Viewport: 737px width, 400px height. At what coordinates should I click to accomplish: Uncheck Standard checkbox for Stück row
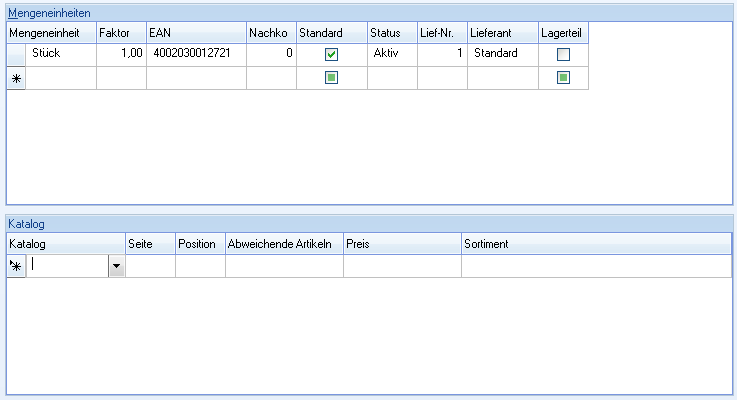pos(331,55)
